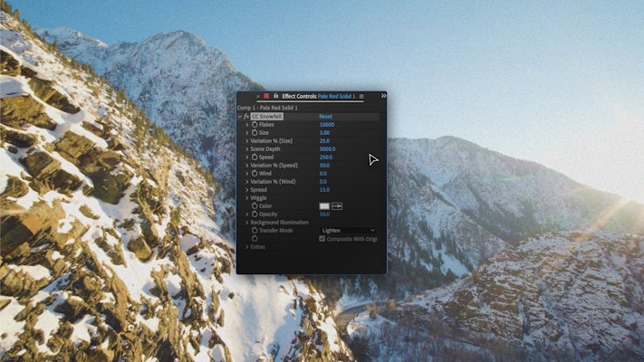Click Reset for CC Snowfall

click(x=325, y=117)
